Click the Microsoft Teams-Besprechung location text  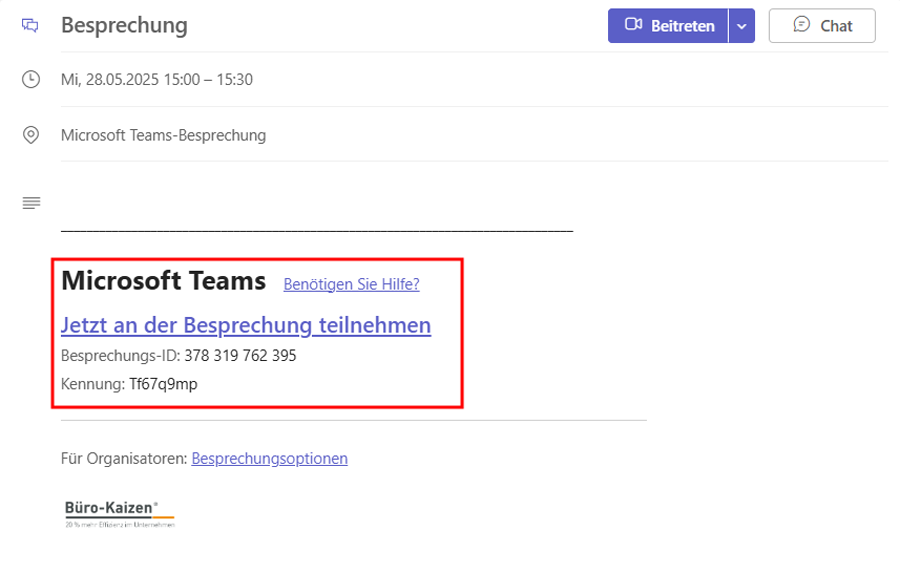pos(164,135)
